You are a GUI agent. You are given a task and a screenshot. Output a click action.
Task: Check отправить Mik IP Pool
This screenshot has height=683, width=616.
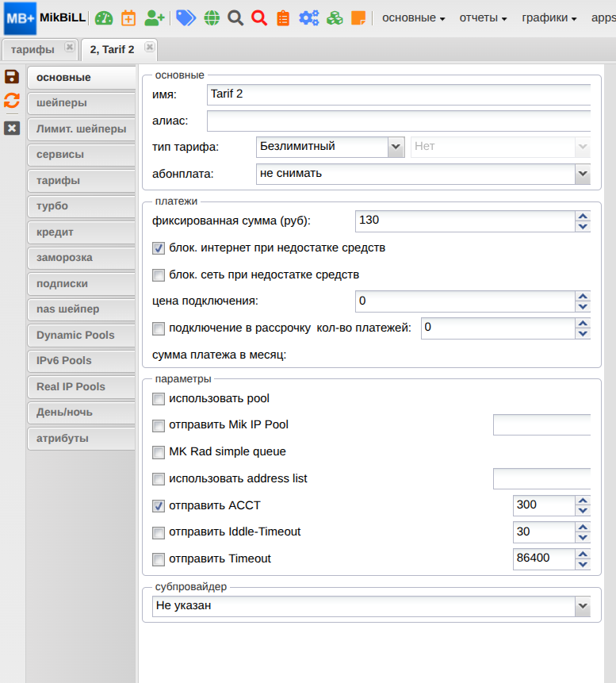pyautogui.click(x=159, y=425)
